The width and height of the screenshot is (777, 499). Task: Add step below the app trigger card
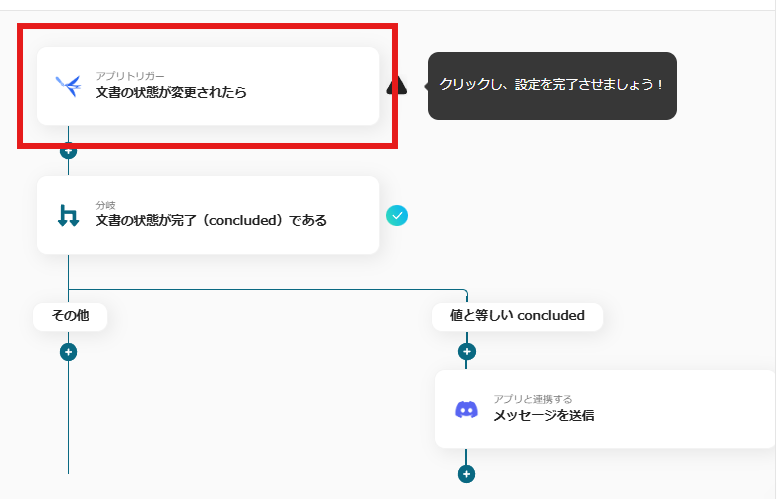(x=68, y=150)
